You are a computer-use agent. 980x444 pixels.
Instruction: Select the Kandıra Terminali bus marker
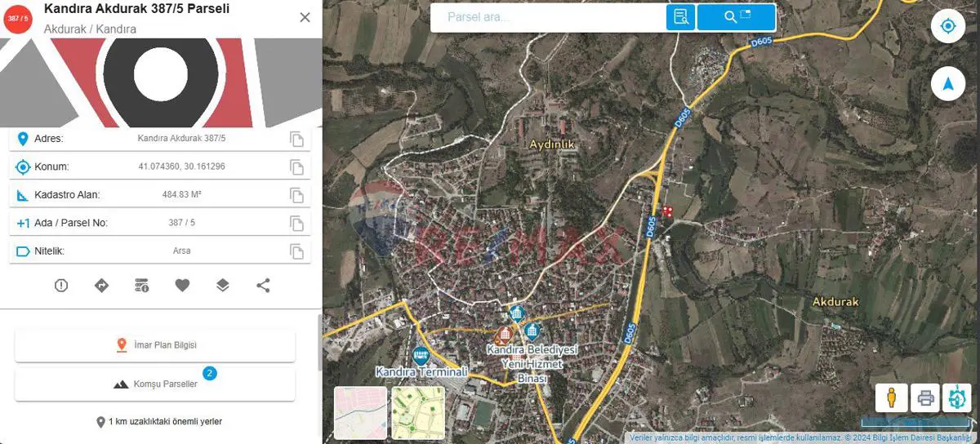(421, 355)
